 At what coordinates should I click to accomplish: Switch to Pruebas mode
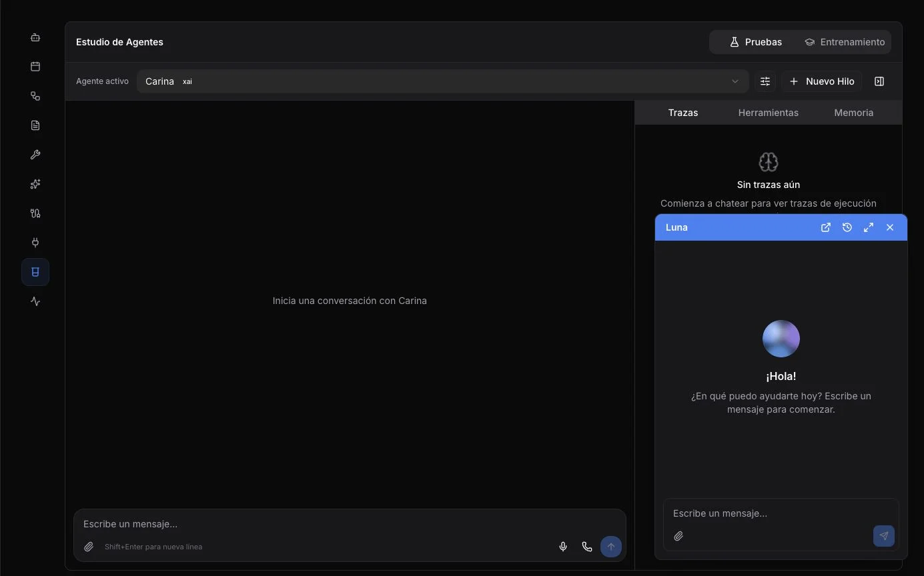point(755,42)
